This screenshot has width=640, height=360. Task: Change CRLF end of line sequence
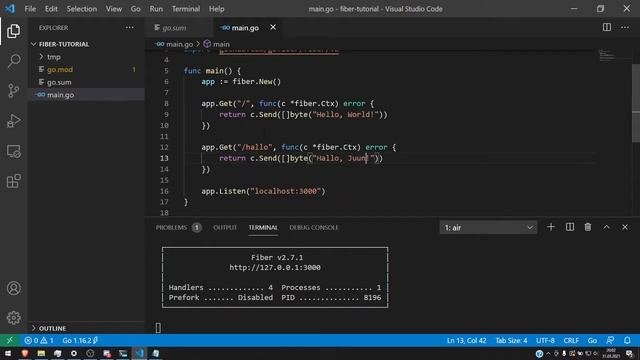(x=571, y=340)
